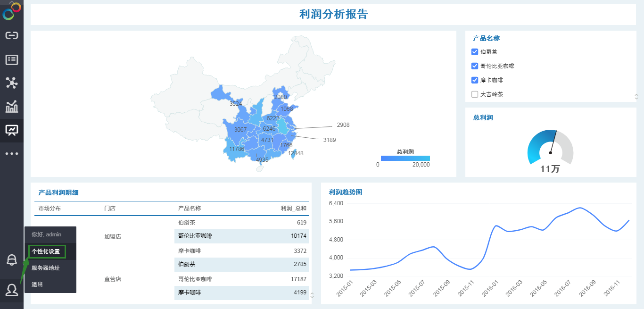
Task: Click the notification bell icon in the sidebar
Action: (x=12, y=259)
